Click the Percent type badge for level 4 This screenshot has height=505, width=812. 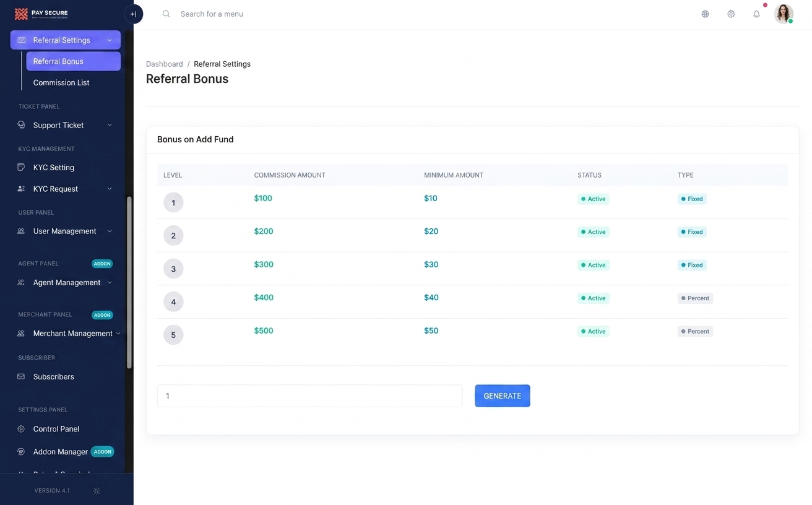(695, 298)
